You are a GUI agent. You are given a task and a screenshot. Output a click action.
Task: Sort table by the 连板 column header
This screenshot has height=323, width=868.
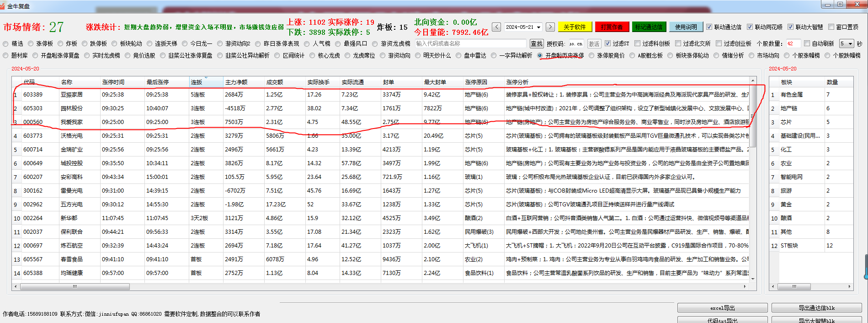tap(197, 82)
